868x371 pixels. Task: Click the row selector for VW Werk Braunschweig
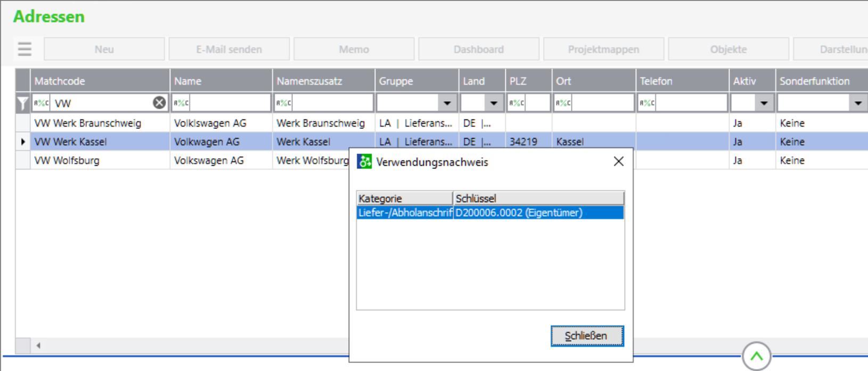(23, 123)
